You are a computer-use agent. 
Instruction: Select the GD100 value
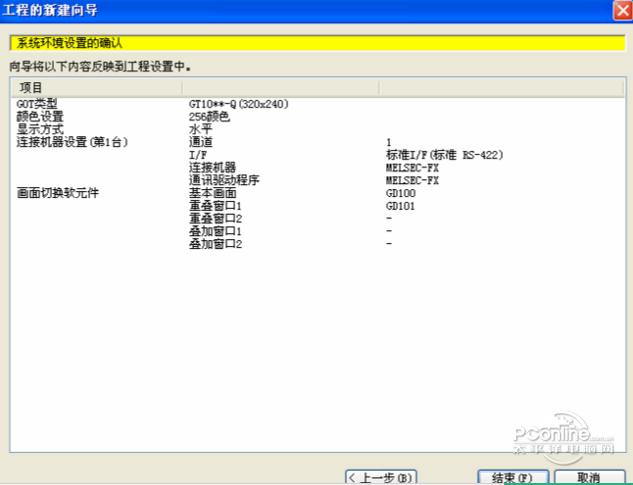pyautogui.click(x=400, y=193)
